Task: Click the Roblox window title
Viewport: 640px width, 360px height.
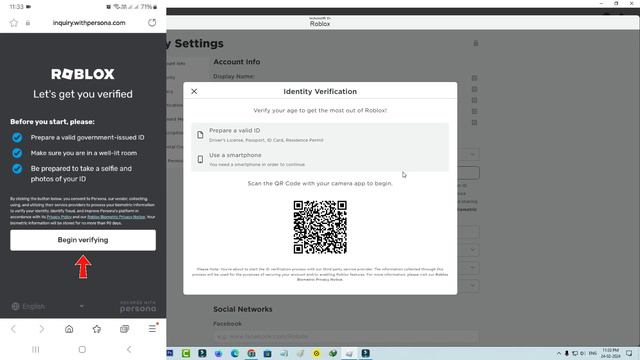Action: [320, 24]
